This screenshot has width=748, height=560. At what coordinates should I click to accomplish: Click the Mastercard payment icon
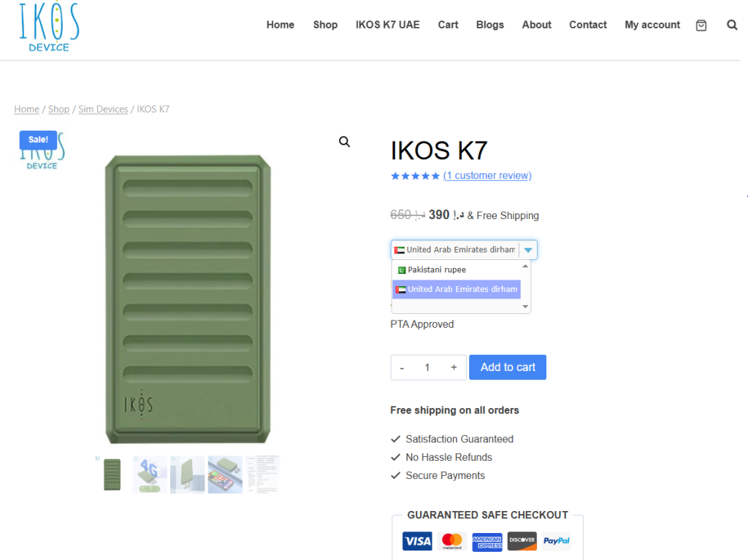451,541
